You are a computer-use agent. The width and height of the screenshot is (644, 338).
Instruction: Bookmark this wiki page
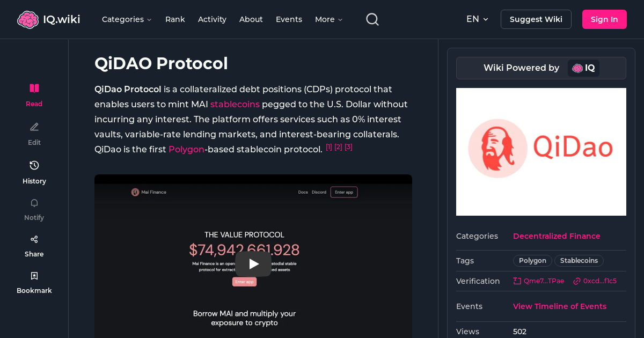[x=34, y=275]
